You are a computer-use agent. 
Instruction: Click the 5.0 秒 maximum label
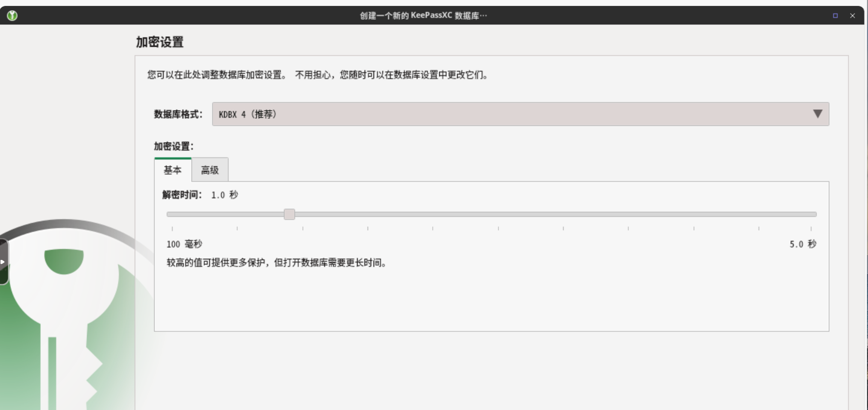click(x=803, y=244)
